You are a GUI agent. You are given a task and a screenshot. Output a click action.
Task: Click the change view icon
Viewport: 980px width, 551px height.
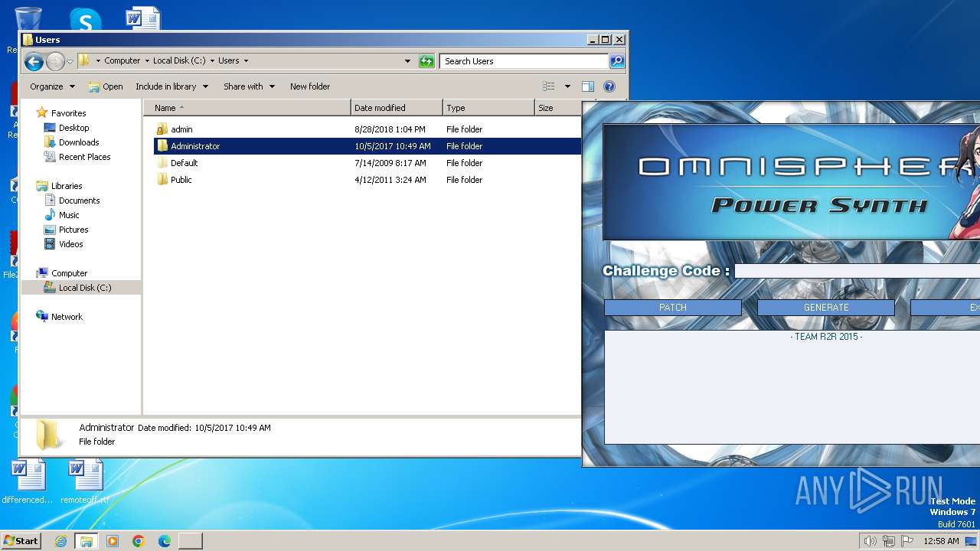click(548, 86)
